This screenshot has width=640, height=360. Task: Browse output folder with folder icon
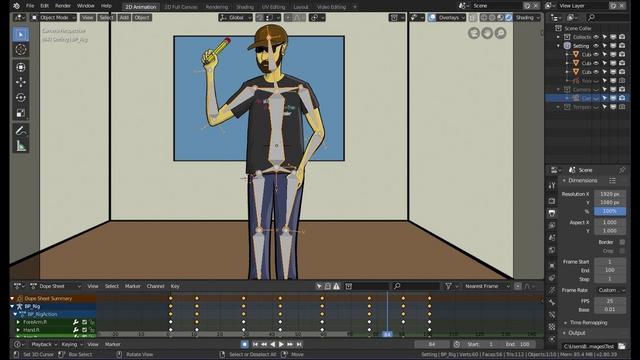tap(621, 346)
